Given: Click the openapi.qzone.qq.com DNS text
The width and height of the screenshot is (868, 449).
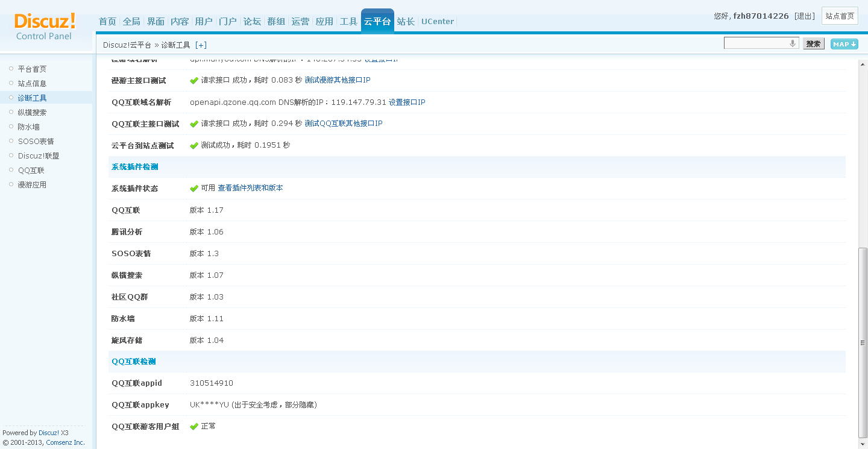Looking at the screenshot, I should [288, 102].
